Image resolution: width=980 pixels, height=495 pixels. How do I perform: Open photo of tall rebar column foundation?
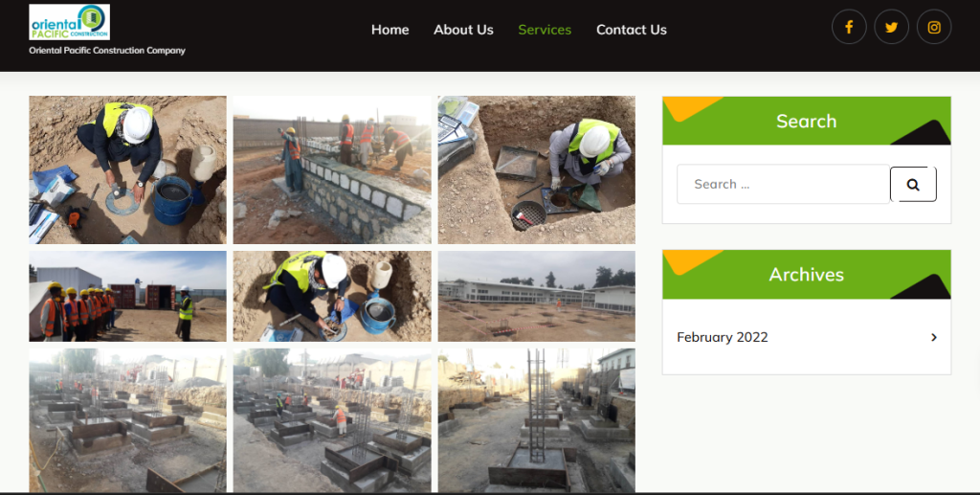(536, 419)
